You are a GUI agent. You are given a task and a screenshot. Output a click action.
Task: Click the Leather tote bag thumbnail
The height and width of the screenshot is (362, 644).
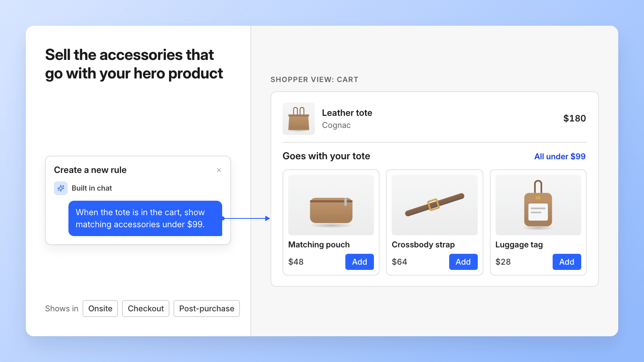point(299,119)
